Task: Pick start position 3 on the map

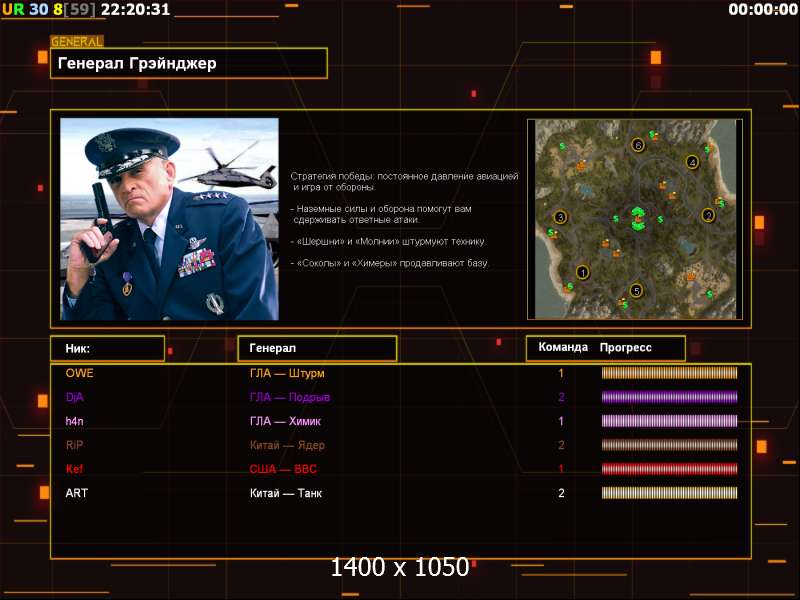Action: [560, 217]
